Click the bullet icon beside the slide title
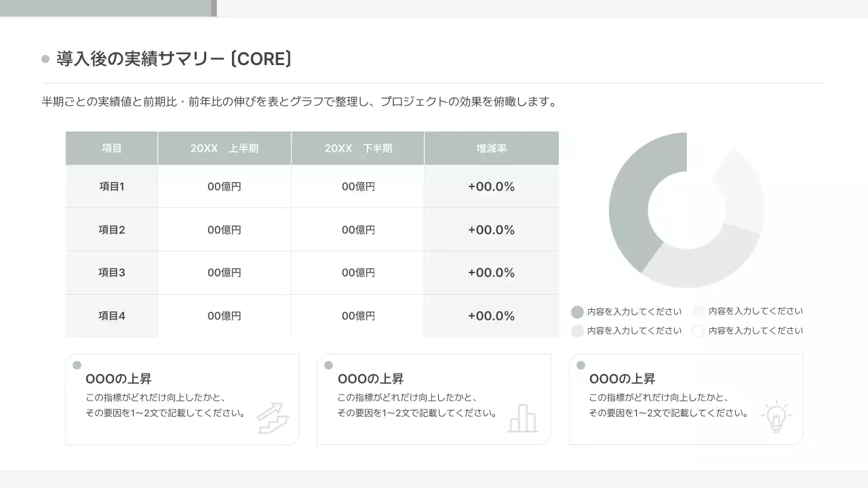The height and width of the screenshot is (488, 868). click(x=45, y=58)
